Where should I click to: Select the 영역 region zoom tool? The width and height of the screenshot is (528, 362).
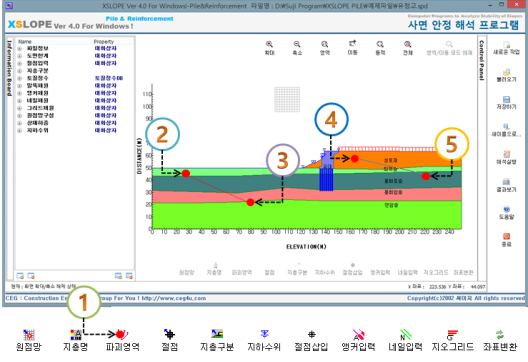pos(324,44)
